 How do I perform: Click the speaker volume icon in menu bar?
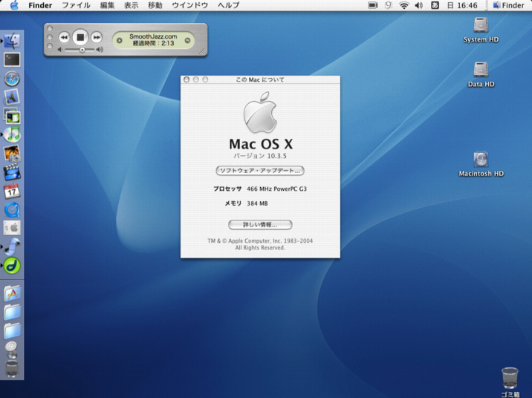pos(419,5)
